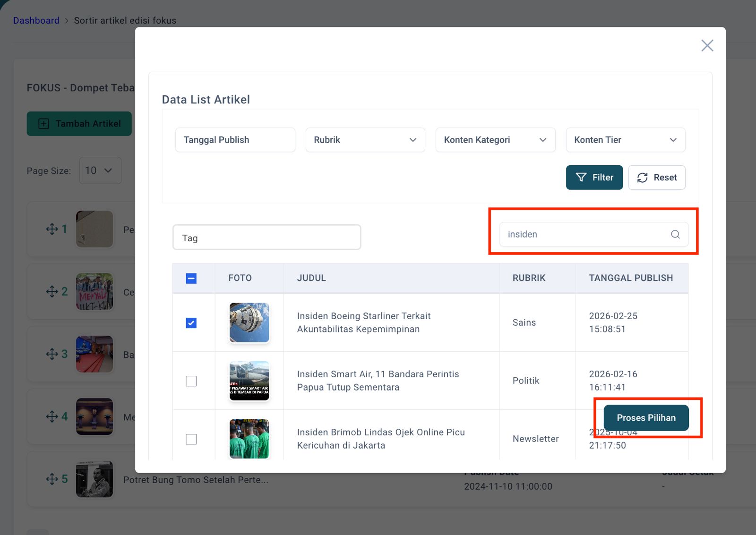Reset the article filters
This screenshot has height=535, width=756.
click(x=656, y=178)
